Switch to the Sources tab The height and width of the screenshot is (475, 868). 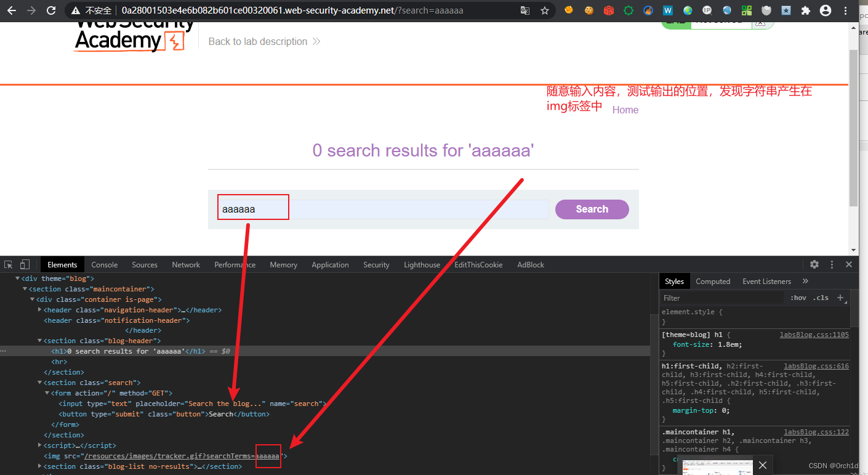coord(145,265)
